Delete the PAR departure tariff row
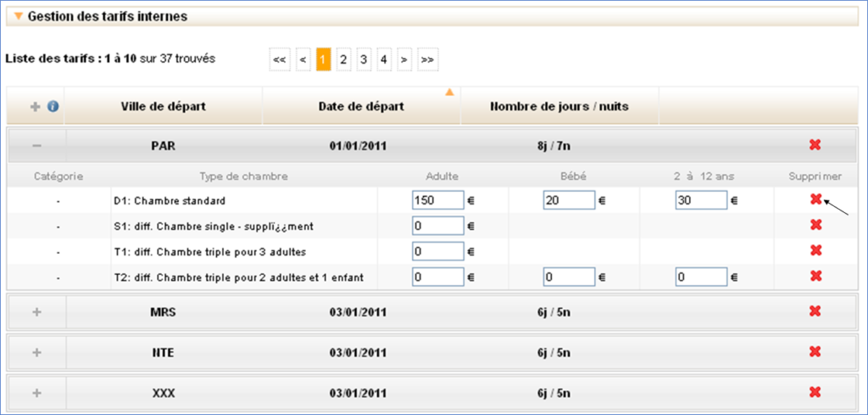 (x=815, y=145)
